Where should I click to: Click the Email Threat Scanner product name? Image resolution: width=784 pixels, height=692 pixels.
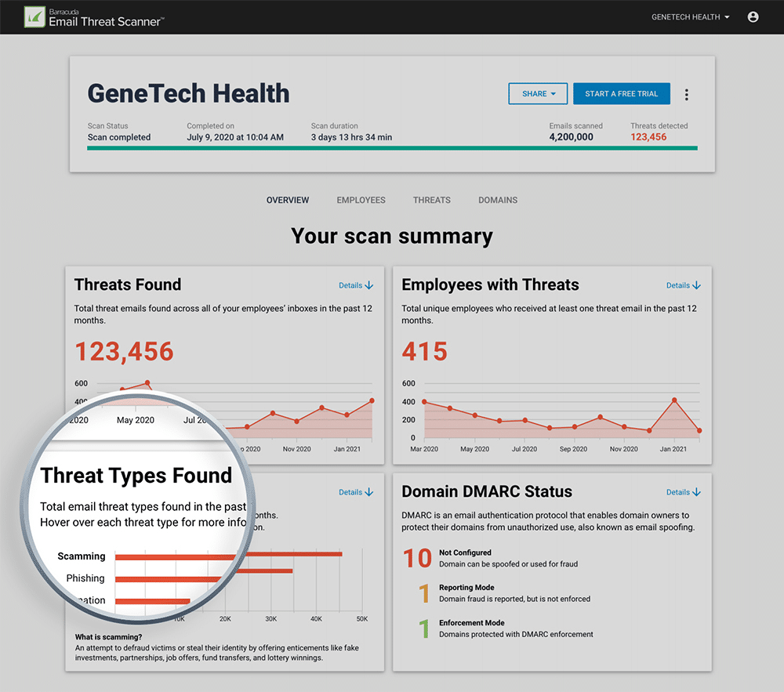pos(106,21)
